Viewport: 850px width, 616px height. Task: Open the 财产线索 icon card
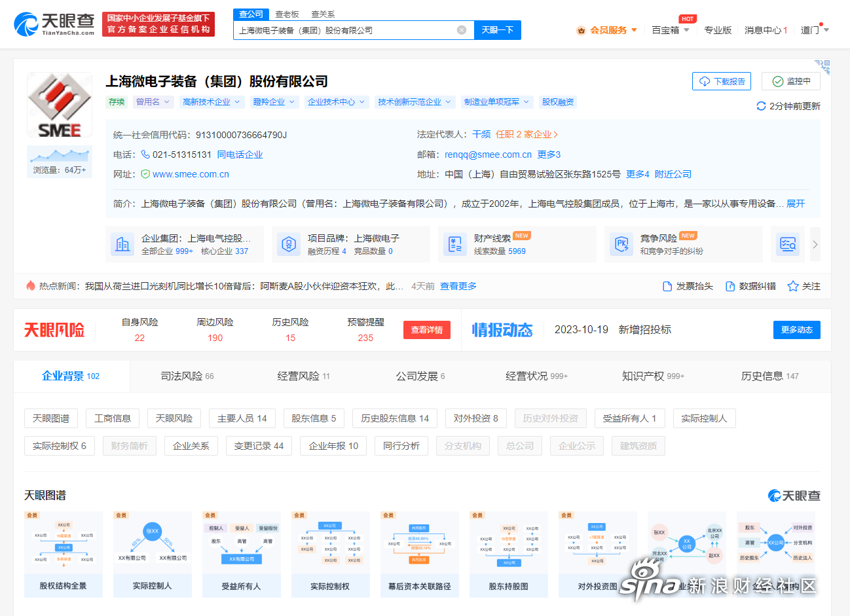point(455,244)
